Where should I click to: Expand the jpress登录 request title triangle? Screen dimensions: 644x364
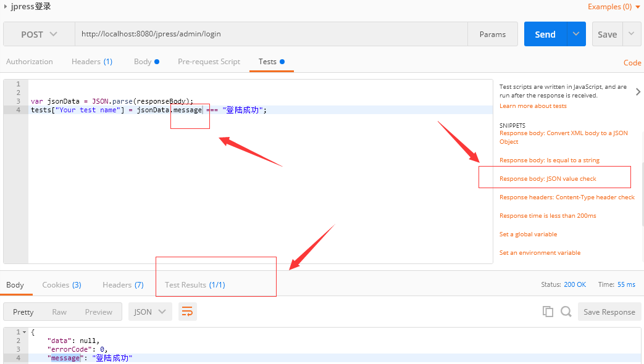pos(6,7)
